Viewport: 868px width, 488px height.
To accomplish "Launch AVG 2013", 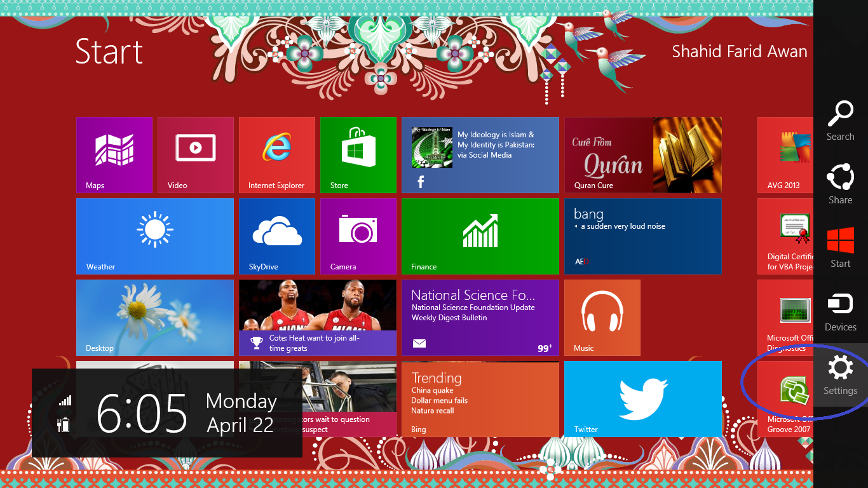I will (785, 154).
